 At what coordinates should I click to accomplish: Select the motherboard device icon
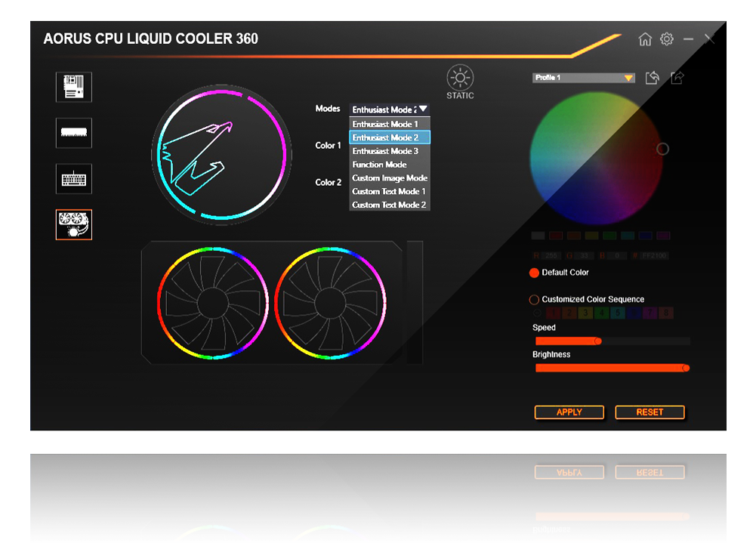coord(74,87)
